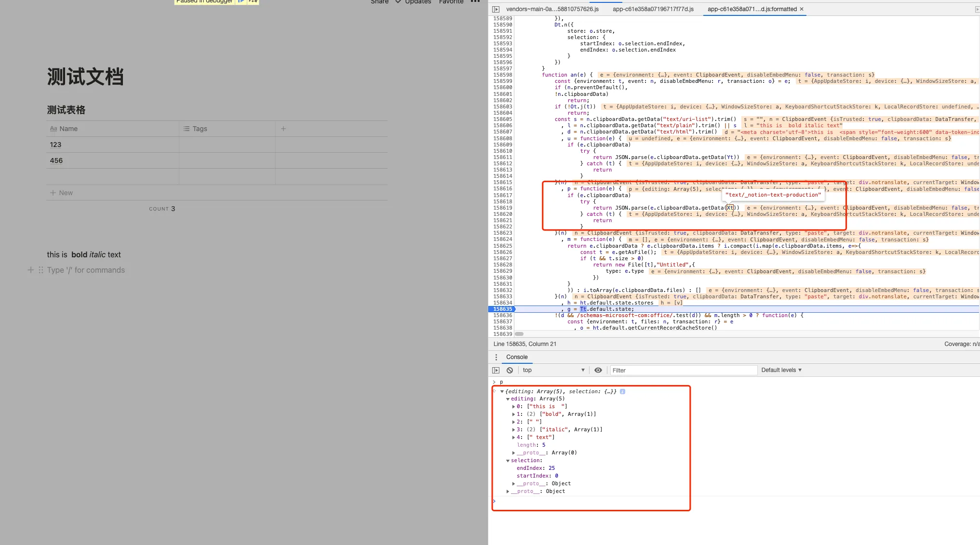Screen dimensions: 980x545
Task: Add a new table column with plus
Action: 283,129
